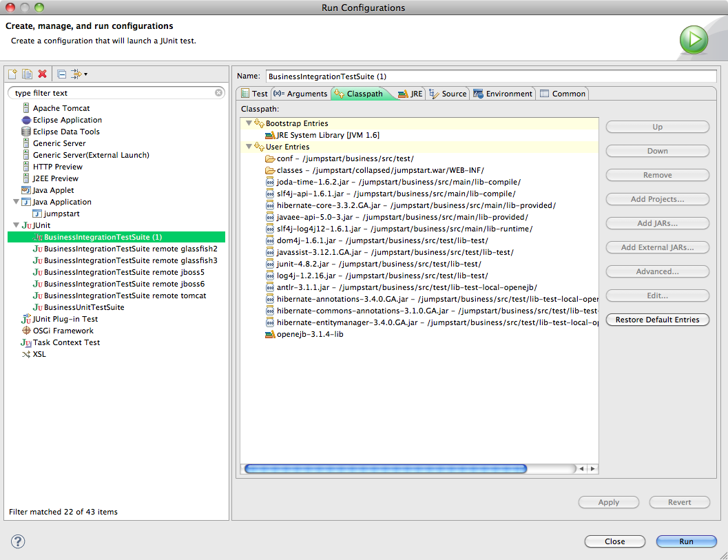The image size is (728, 560).
Task: Click the JUnit Plug-in Test icon
Action: click(26, 319)
